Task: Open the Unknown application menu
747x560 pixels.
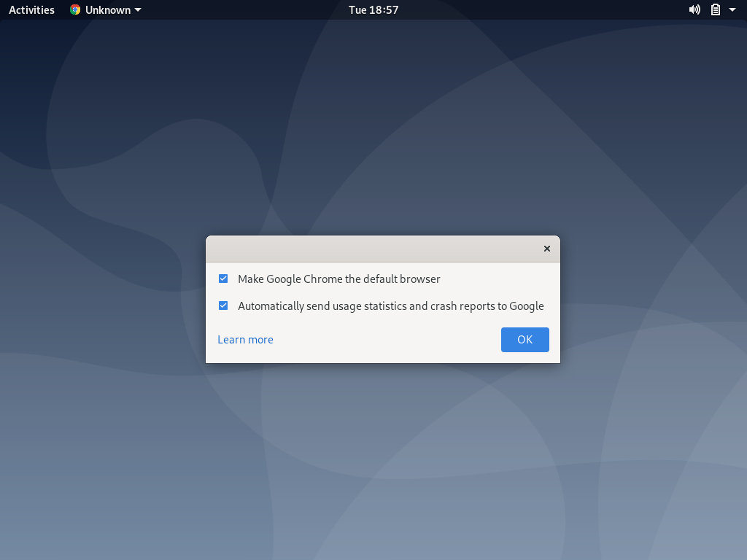Action: 104,9
